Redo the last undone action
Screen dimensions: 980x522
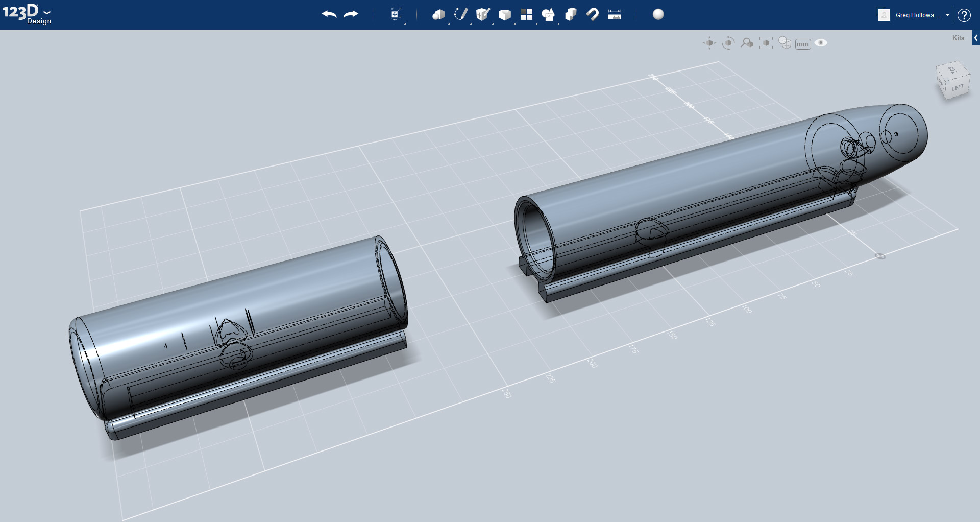[351, 14]
